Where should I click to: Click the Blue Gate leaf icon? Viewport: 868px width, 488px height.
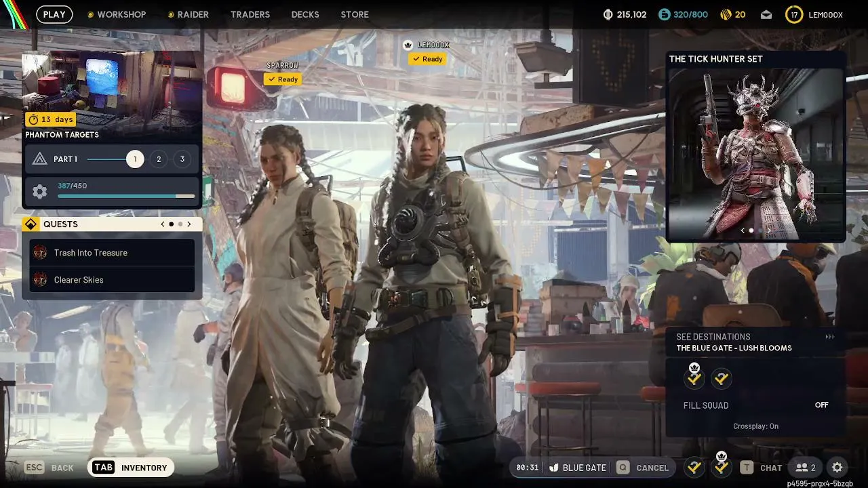pyautogui.click(x=554, y=468)
